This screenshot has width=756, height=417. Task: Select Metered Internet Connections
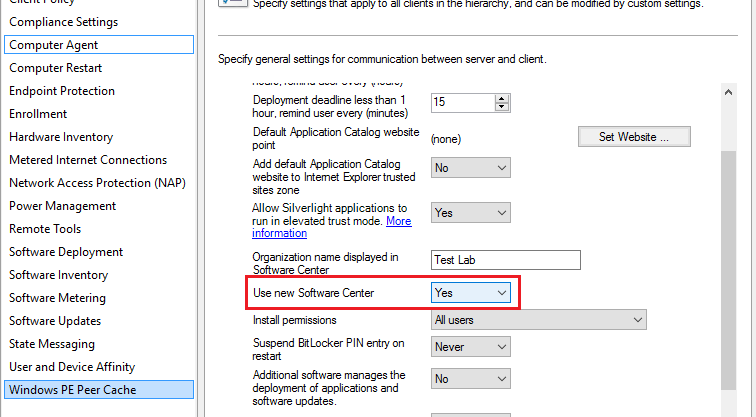tap(88, 160)
